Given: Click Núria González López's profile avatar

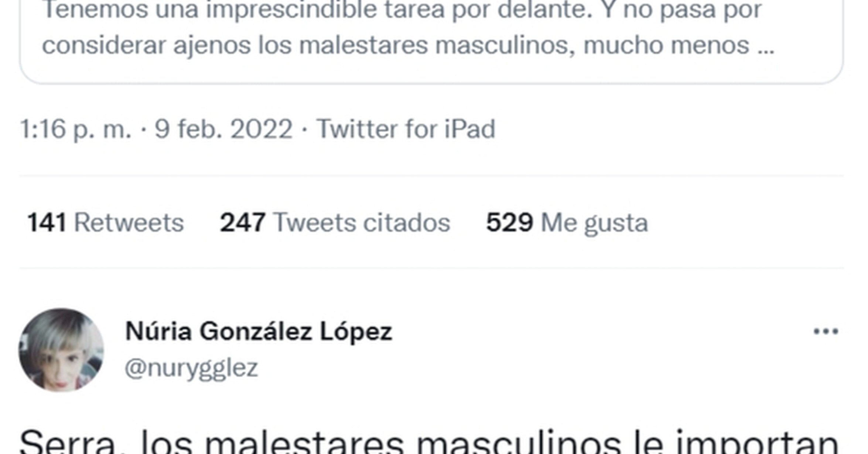Looking at the screenshot, I should click(x=61, y=350).
